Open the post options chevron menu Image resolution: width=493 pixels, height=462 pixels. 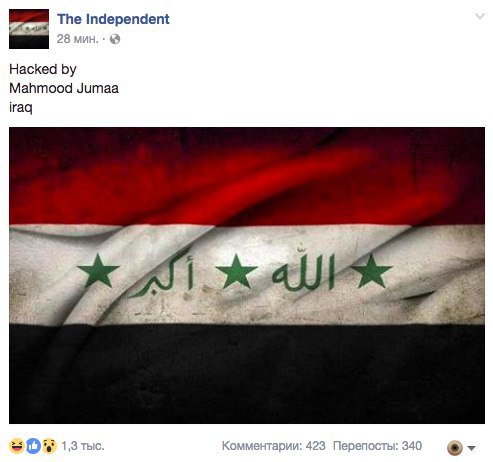480,16
